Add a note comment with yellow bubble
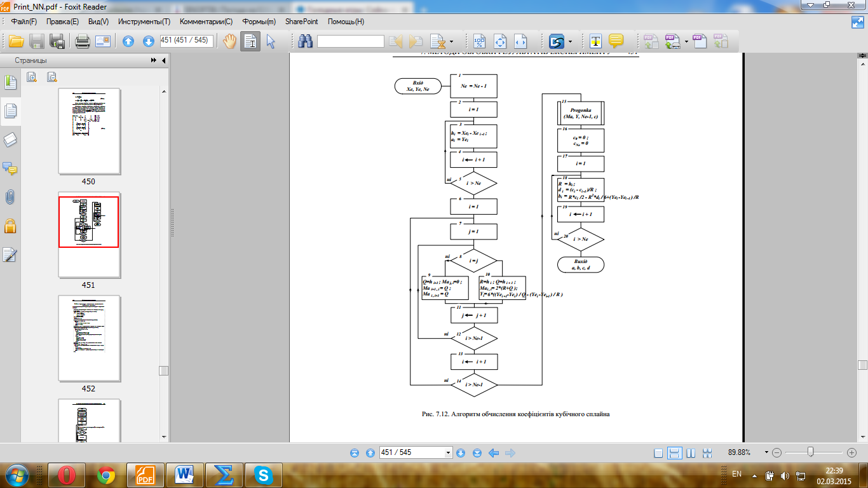 point(615,41)
